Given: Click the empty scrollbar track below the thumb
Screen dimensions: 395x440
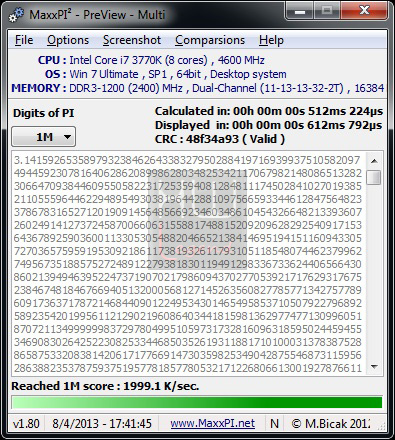Looking at the screenshot, I should point(374,272).
